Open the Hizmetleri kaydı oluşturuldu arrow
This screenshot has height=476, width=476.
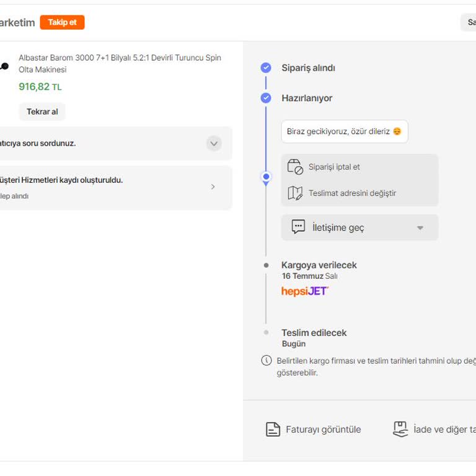[x=213, y=187]
